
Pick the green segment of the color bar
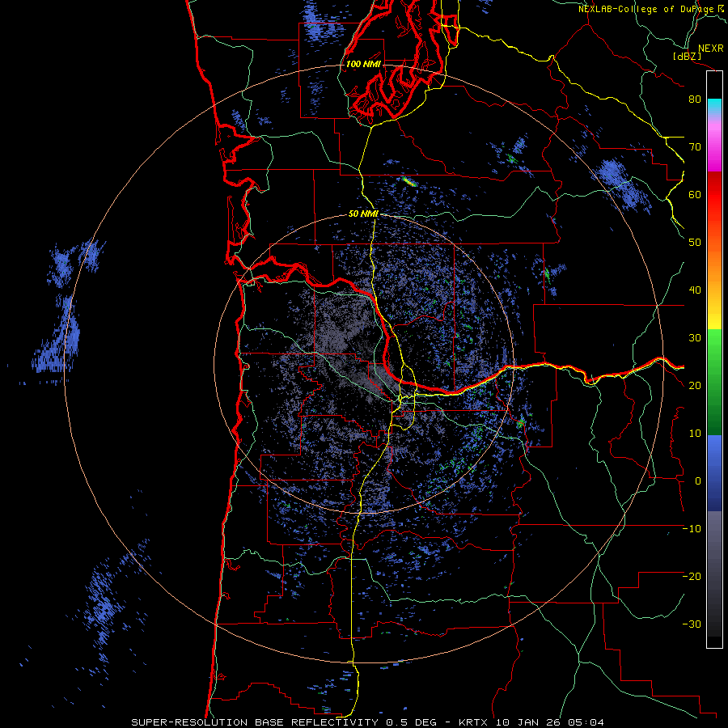(714, 382)
